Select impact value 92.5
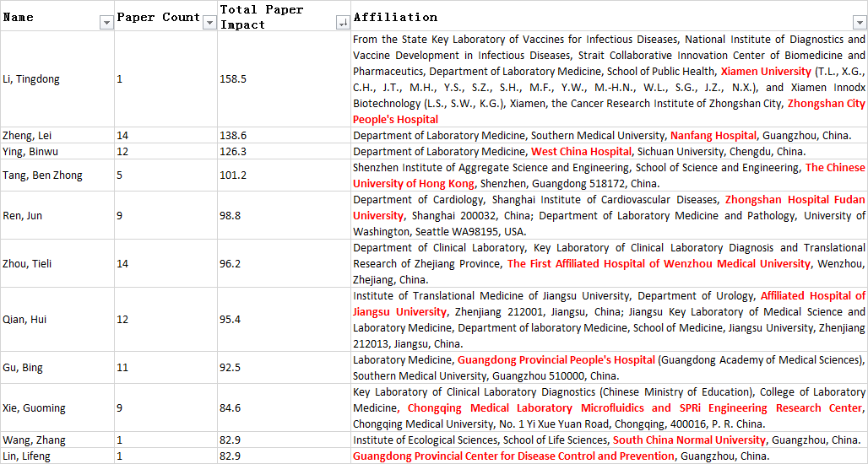The height and width of the screenshot is (464, 868). tap(284, 368)
